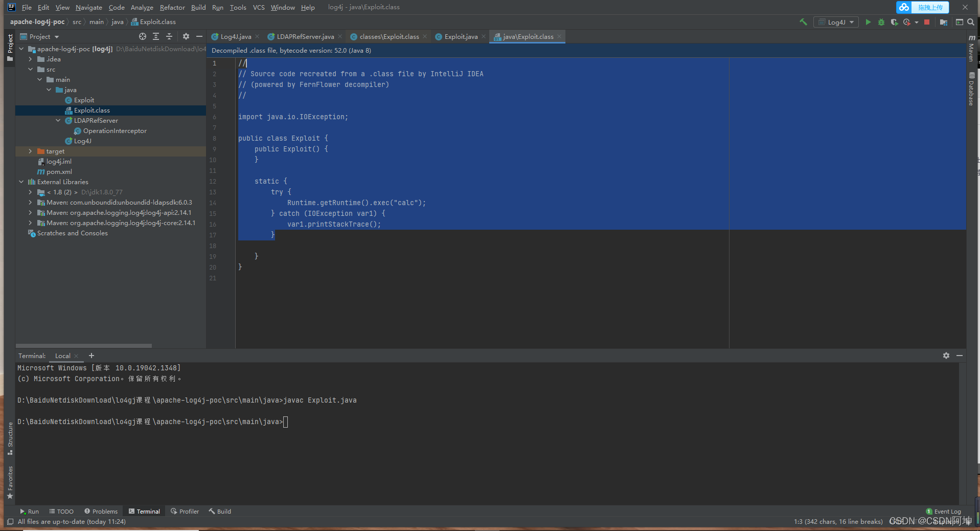Open the Navigate menu
The image size is (980, 531).
coord(89,7)
